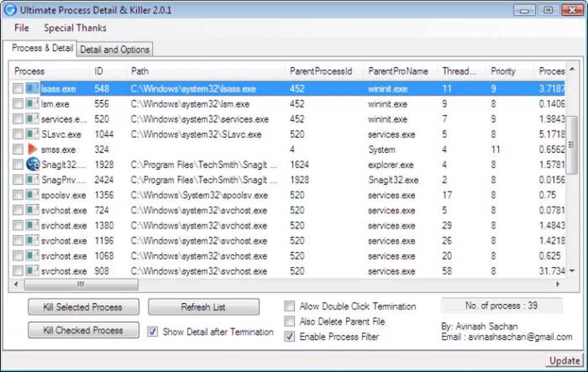
Task: Check the lsass.exe process checkbox
Action: pos(18,89)
